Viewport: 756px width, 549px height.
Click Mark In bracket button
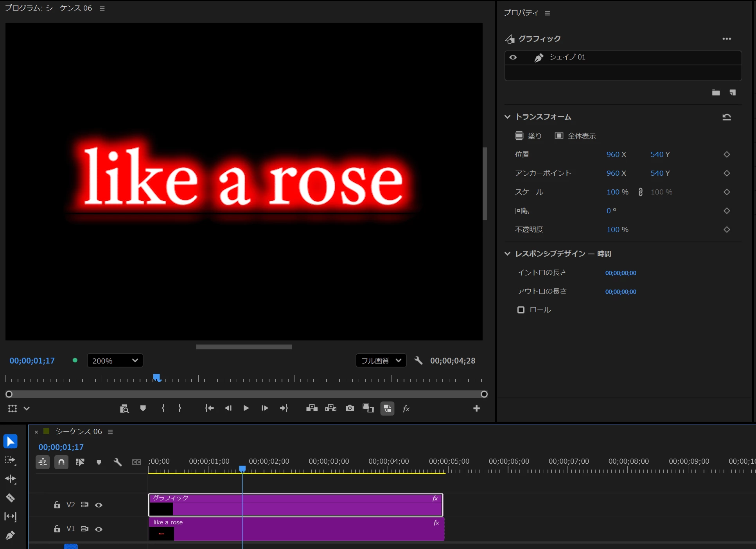point(163,409)
